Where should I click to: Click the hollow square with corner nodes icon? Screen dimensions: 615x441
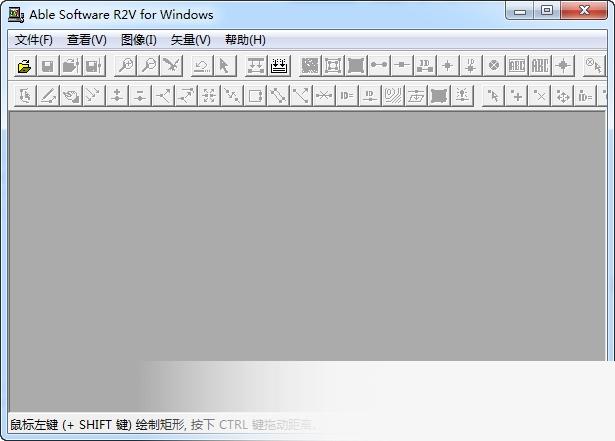click(x=333, y=66)
